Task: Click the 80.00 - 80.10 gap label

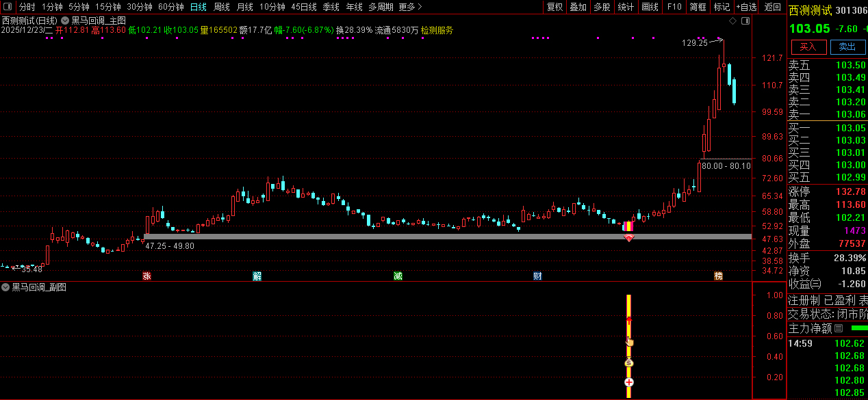Action: click(x=726, y=165)
